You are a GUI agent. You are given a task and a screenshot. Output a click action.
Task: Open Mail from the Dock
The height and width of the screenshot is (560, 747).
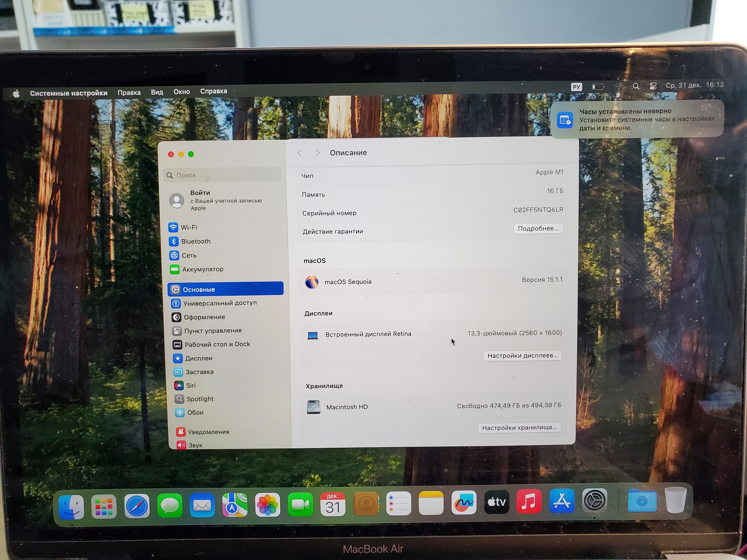pyautogui.click(x=202, y=506)
